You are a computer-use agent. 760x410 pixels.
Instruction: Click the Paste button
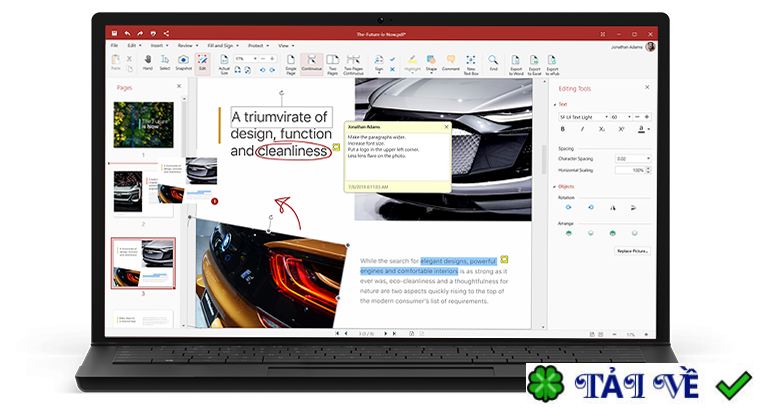point(115,62)
